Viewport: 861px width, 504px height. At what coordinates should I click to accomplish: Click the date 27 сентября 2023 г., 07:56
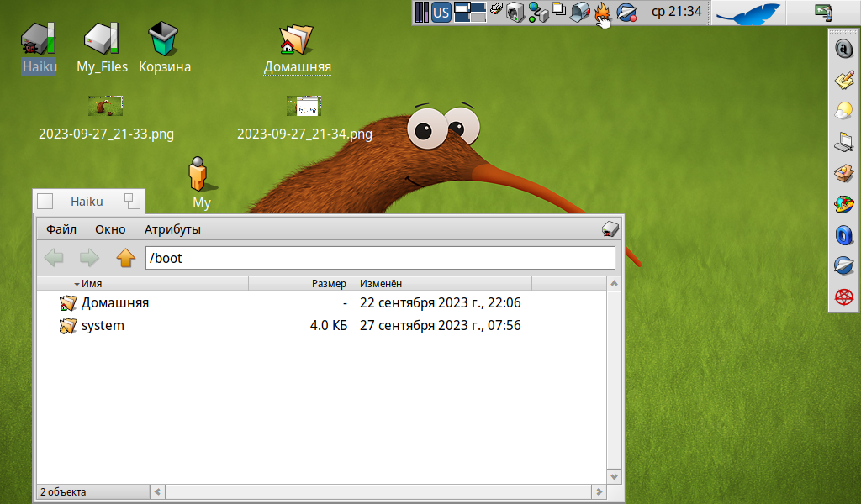pos(440,325)
